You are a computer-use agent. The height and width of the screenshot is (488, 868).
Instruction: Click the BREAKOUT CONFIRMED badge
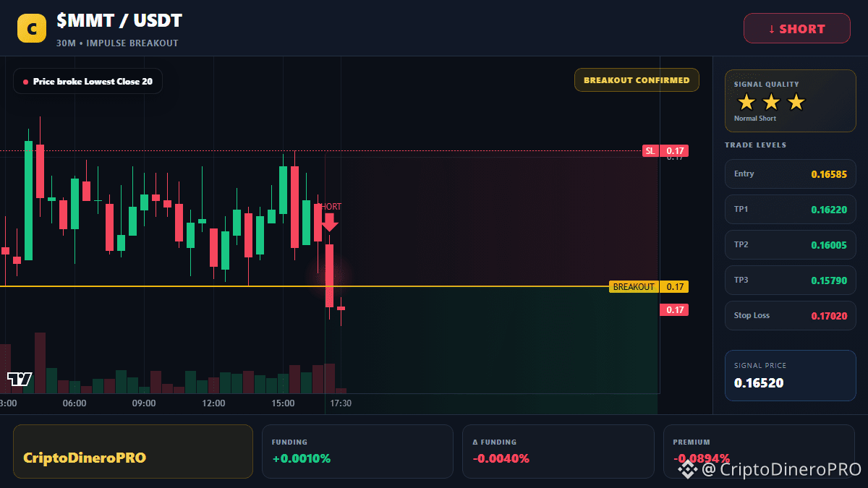pos(637,80)
